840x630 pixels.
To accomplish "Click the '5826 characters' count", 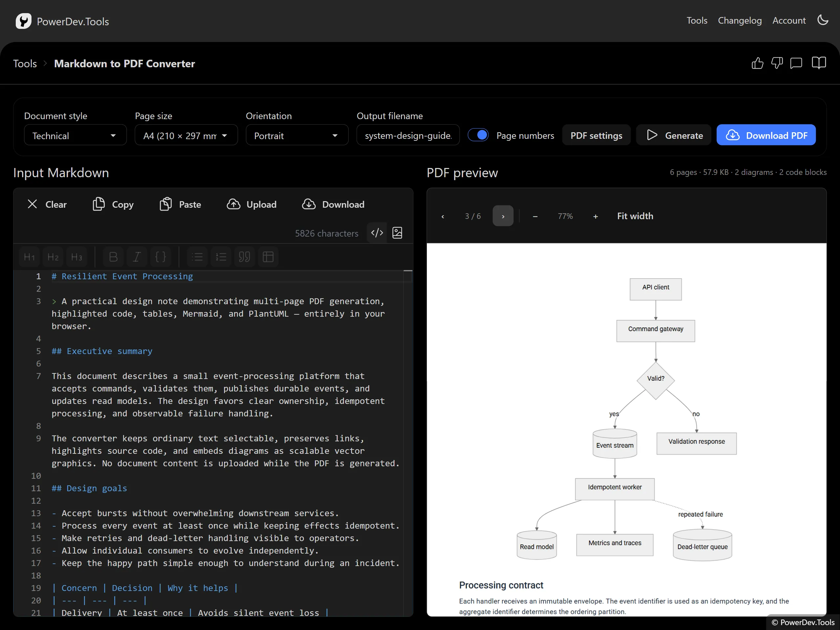I will pyautogui.click(x=326, y=234).
